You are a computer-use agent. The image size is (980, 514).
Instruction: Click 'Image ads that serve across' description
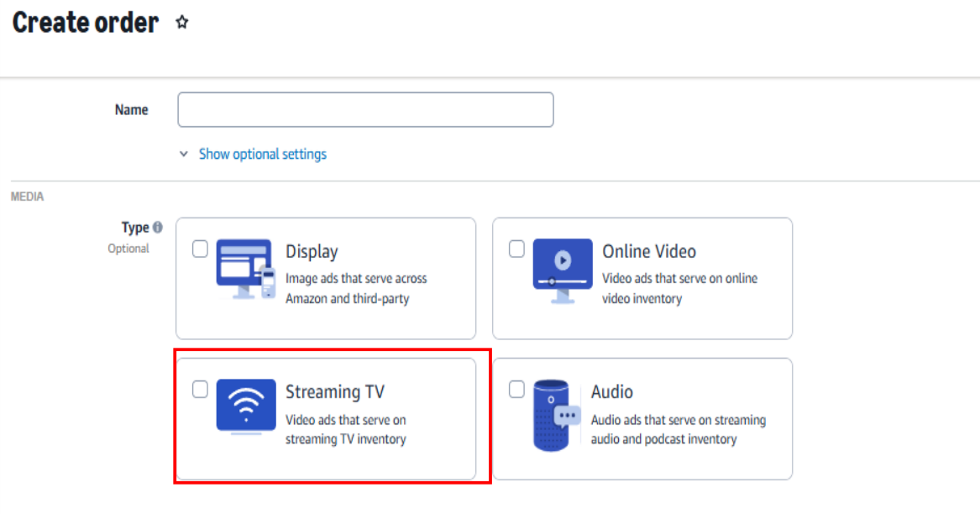point(356,279)
